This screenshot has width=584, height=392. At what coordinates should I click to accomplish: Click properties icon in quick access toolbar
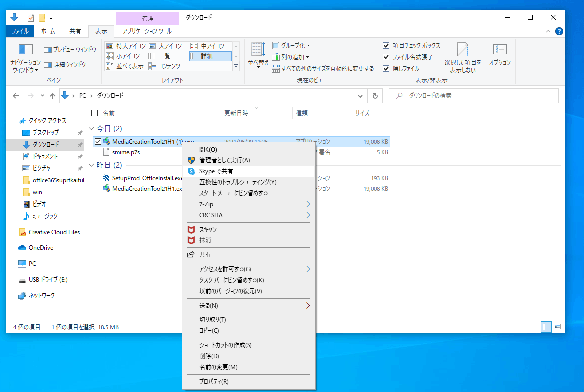31,17
